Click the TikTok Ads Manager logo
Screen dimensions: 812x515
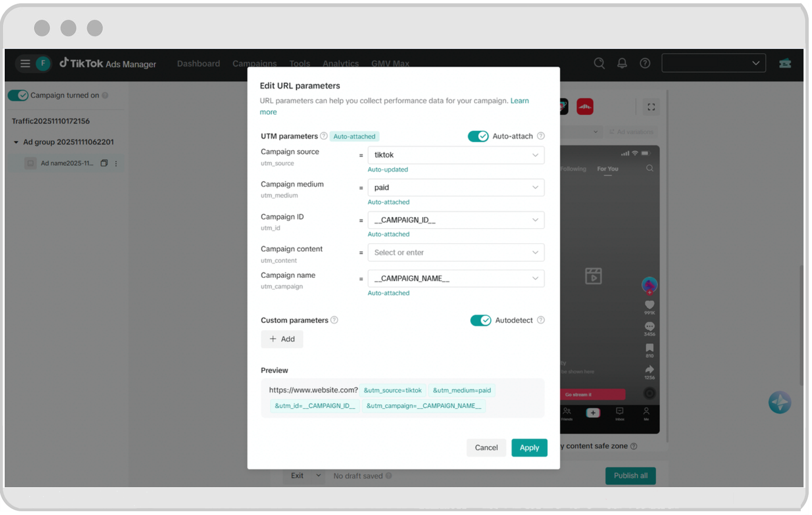[108, 63]
